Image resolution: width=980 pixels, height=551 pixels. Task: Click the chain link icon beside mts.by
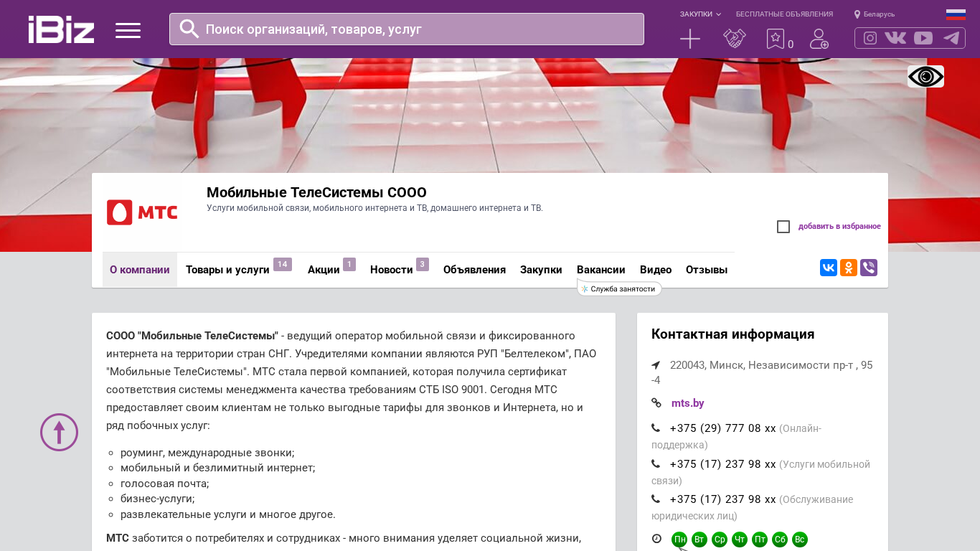click(x=656, y=403)
